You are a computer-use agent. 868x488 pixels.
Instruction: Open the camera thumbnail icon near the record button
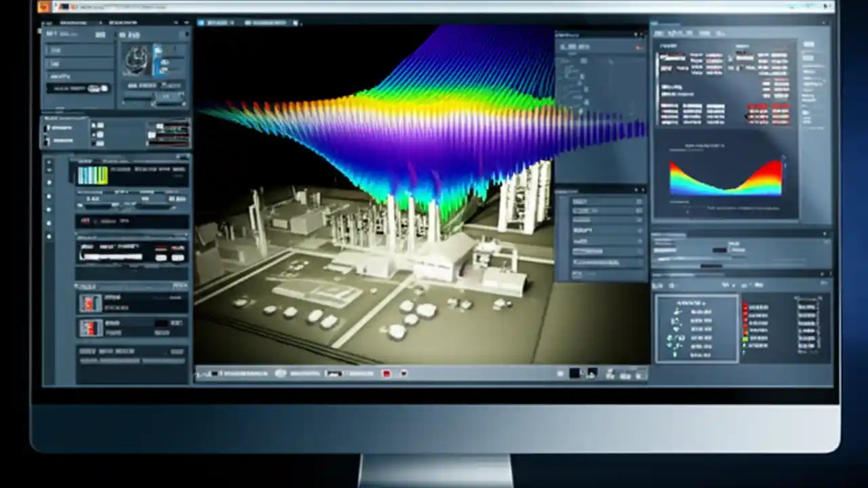point(403,373)
